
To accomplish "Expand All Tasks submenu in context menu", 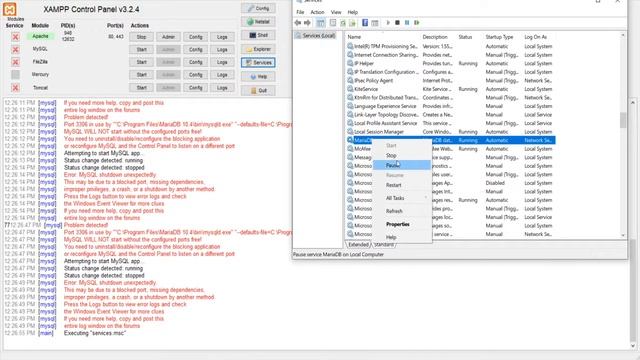I will tap(402, 198).
